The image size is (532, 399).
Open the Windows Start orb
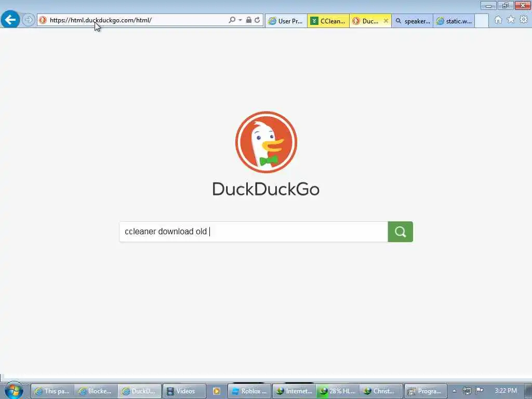coord(14,391)
